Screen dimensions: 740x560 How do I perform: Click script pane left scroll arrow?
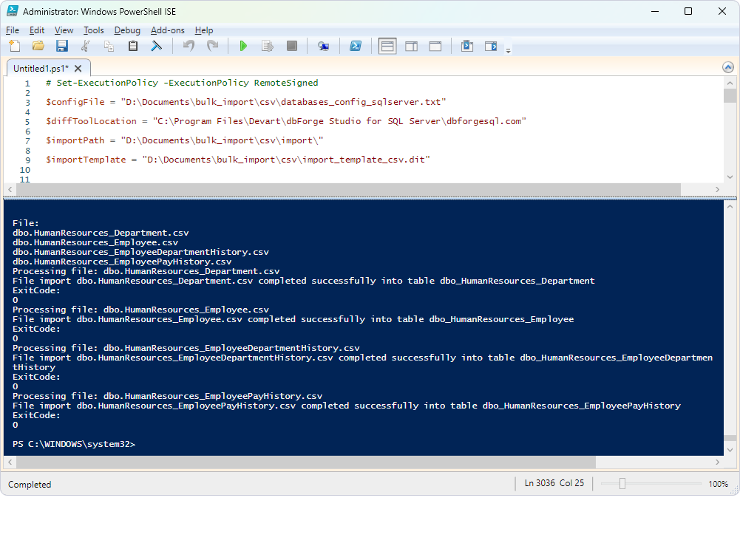(10, 189)
